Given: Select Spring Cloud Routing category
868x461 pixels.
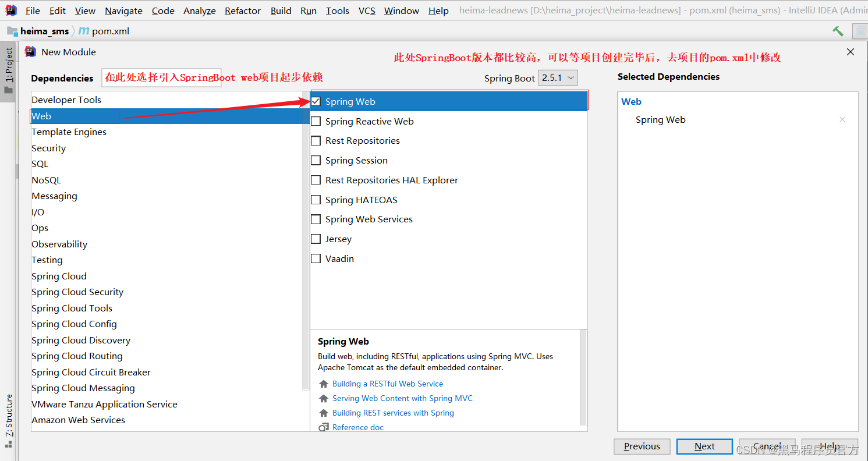Looking at the screenshot, I should [166, 356].
